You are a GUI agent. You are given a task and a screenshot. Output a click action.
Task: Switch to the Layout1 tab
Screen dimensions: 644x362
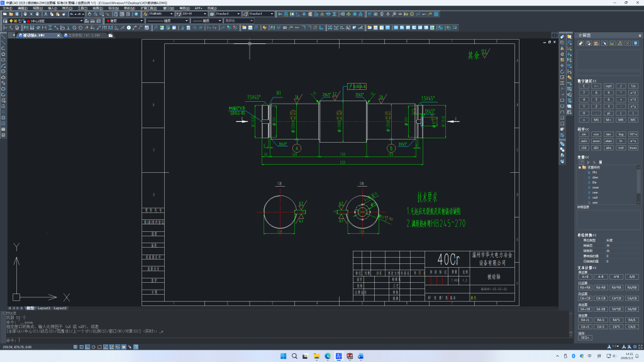pos(44,309)
